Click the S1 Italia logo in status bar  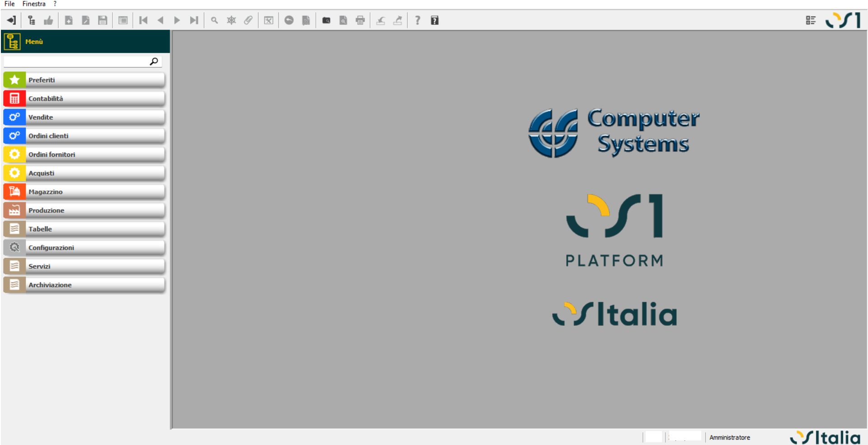(826, 437)
